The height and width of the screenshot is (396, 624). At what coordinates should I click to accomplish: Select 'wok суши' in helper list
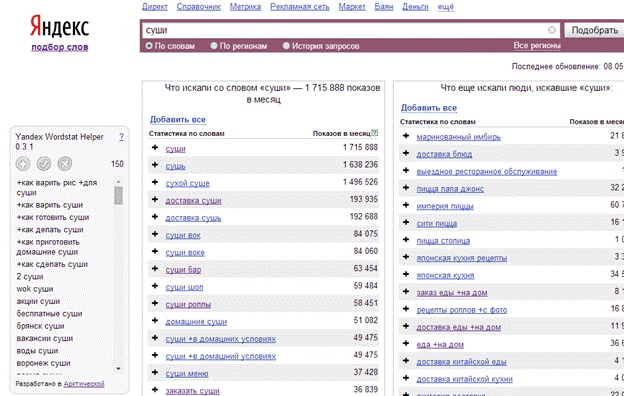pyautogui.click(x=35, y=289)
